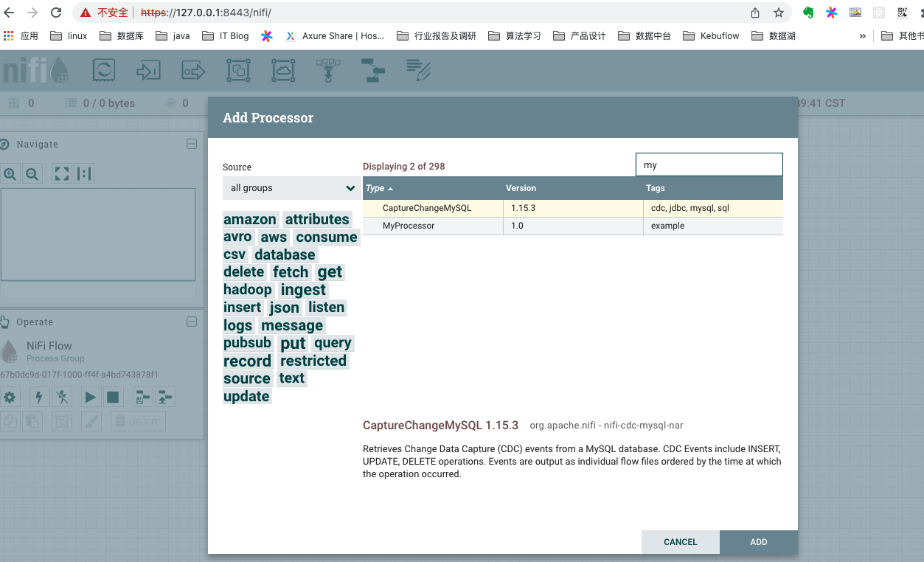Select the Funnel toolbar icon
924x562 pixels.
(328, 71)
